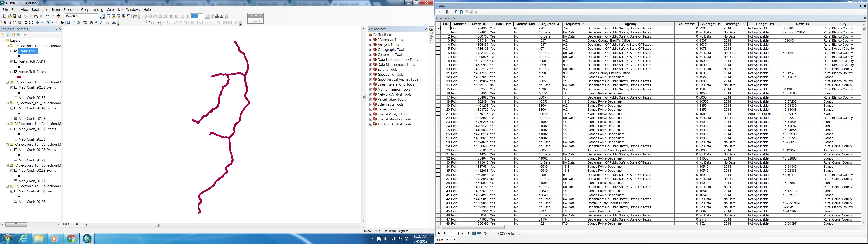Viewport: 868px width, 244px height.
Task: Open the Editor dropdown menu
Action: pyautogui.click(x=154, y=23)
